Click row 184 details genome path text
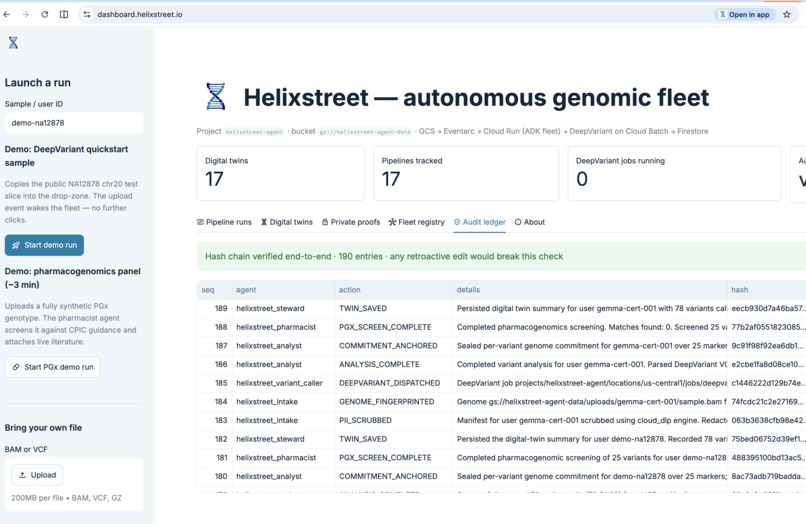 click(592, 402)
